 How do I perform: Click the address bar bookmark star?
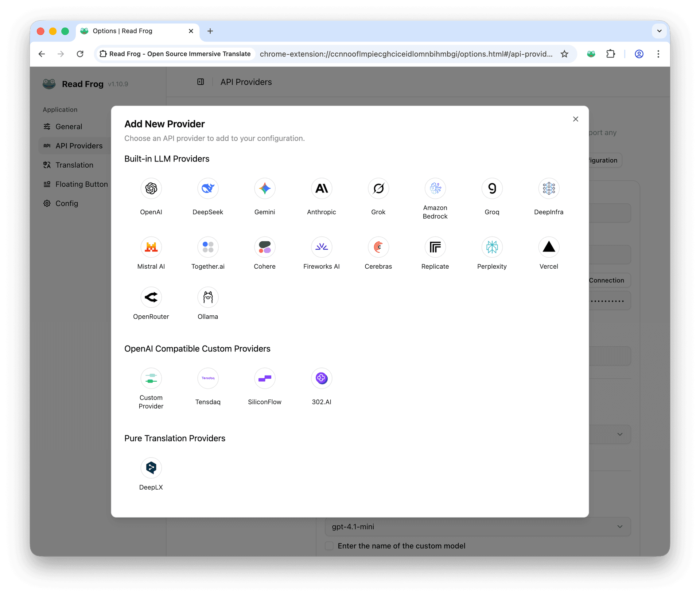coord(564,54)
